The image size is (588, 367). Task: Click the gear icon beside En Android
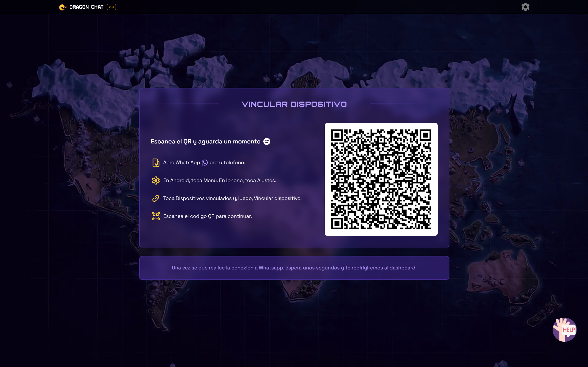click(x=156, y=180)
